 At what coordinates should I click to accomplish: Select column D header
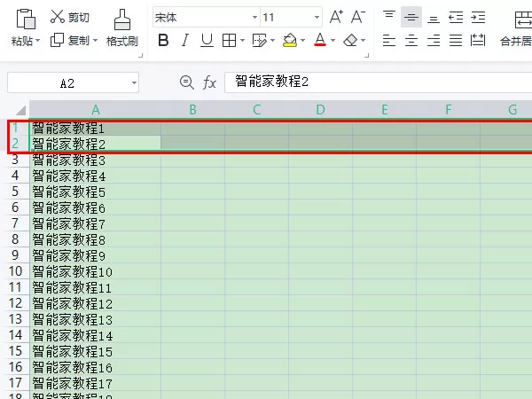click(x=320, y=110)
